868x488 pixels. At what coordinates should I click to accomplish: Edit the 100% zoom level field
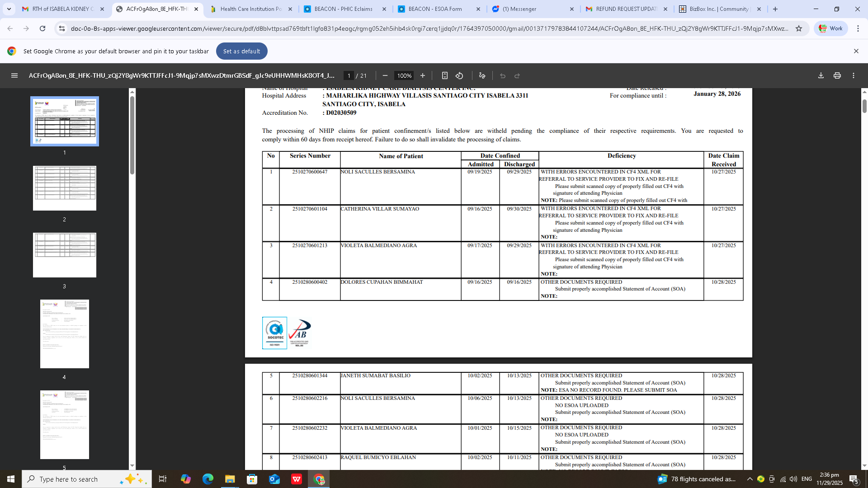pyautogui.click(x=404, y=75)
